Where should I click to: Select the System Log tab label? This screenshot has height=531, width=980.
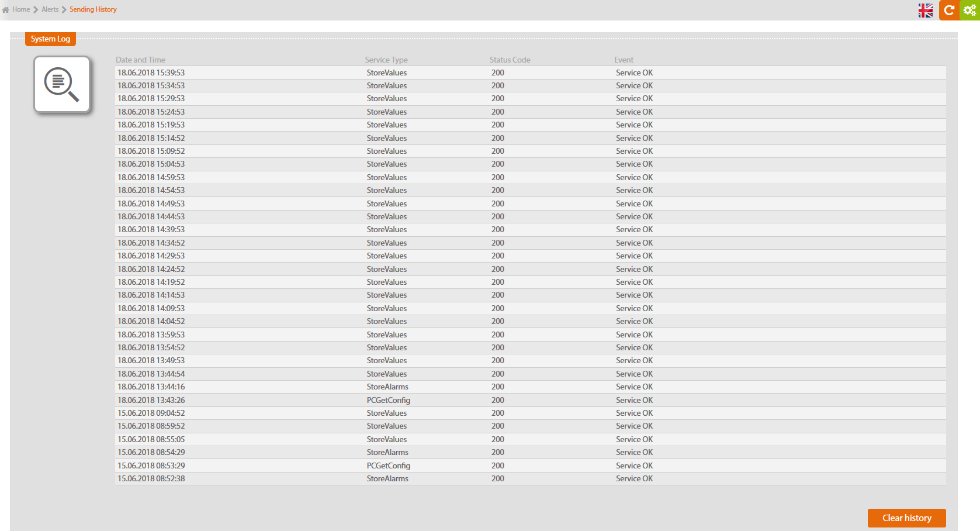click(x=50, y=39)
